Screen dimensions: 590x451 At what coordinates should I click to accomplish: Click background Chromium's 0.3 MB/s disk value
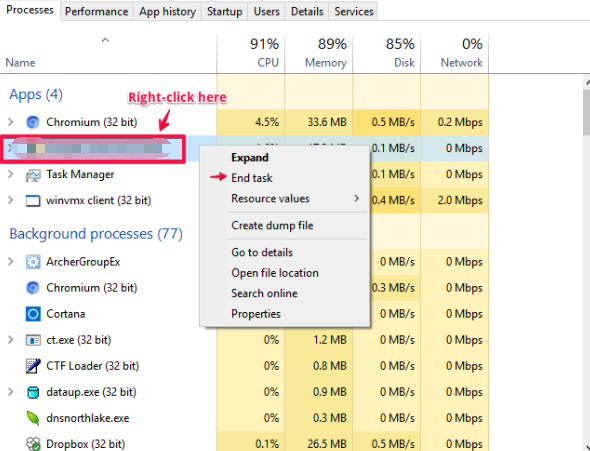393,288
